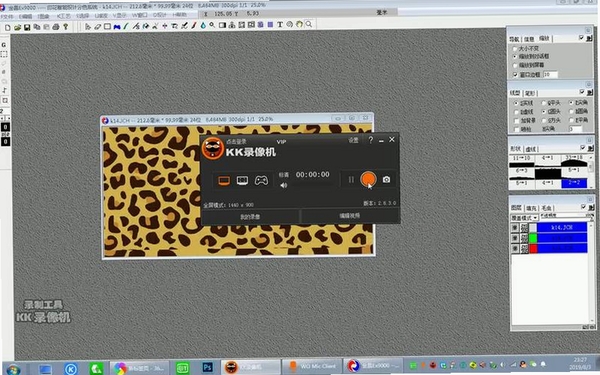Open 设置 in KK recorder title bar
The image size is (600, 375).
pyautogui.click(x=353, y=140)
